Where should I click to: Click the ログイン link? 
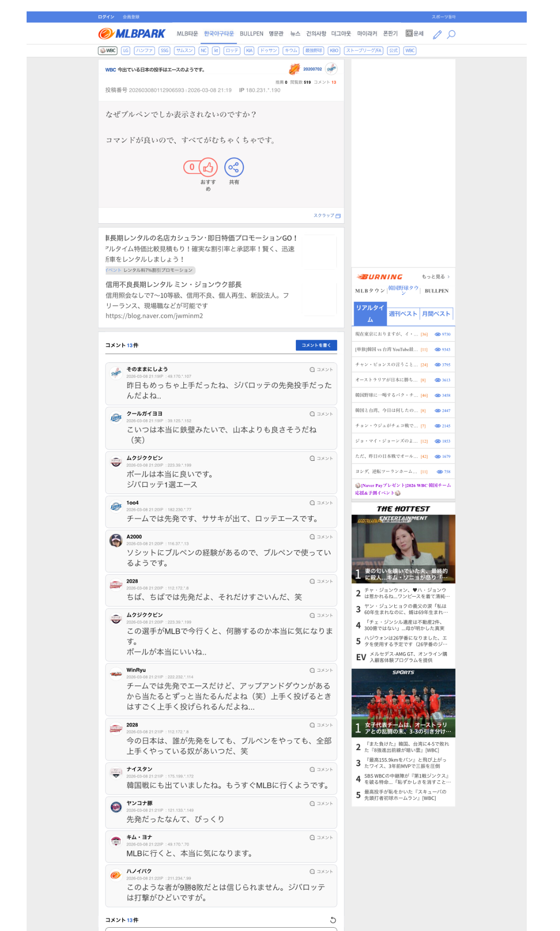pyautogui.click(x=106, y=17)
